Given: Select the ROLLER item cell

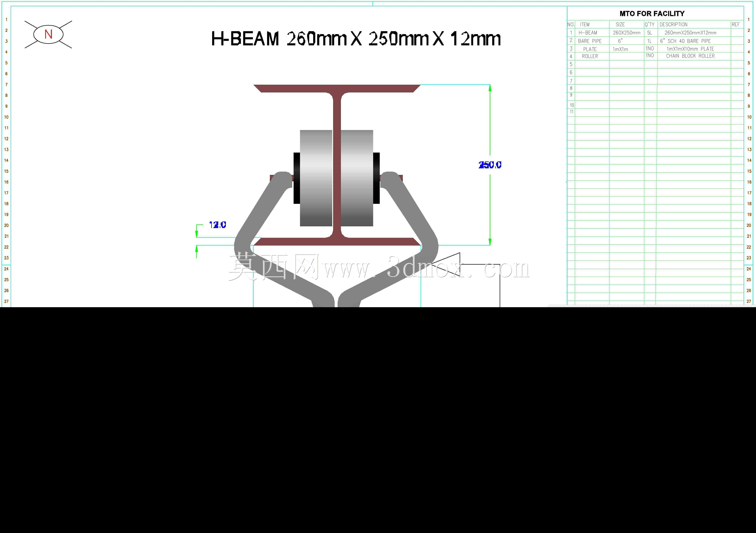Looking at the screenshot, I should coord(590,56).
